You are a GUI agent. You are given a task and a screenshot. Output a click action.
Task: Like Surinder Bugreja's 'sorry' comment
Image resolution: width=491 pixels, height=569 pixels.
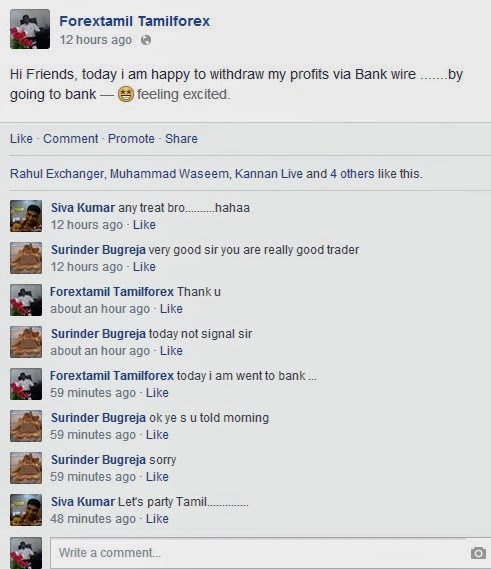pyautogui.click(x=157, y=477)
